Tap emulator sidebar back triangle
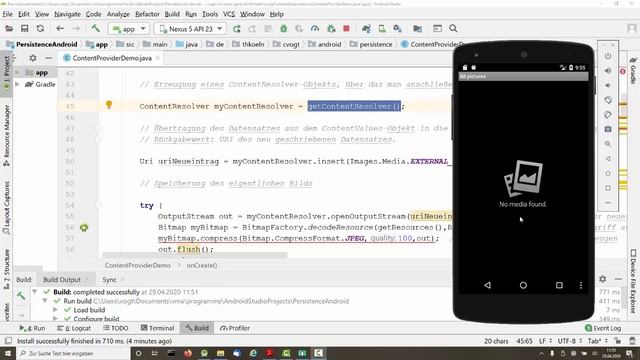640x360 pixels. pyautogui.click(x=608, y=159)
